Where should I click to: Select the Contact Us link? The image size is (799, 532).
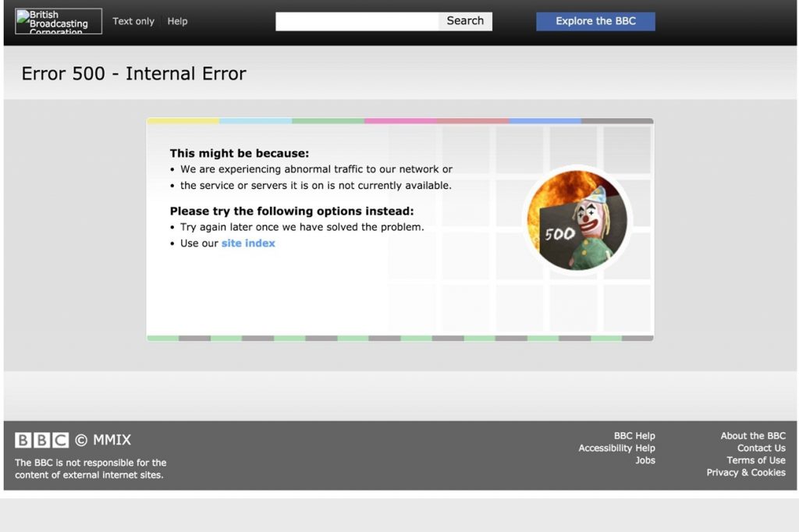click(x=761, y=449)
